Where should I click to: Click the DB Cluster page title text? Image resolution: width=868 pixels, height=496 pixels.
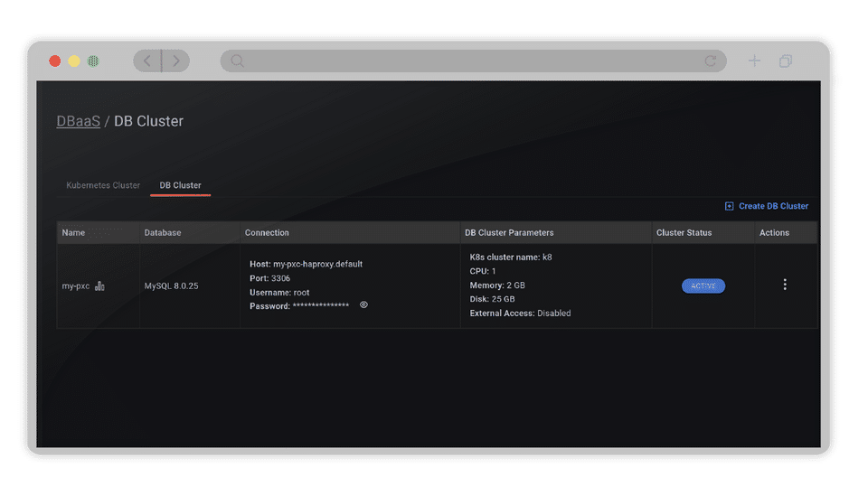click(x=148, y=121)
